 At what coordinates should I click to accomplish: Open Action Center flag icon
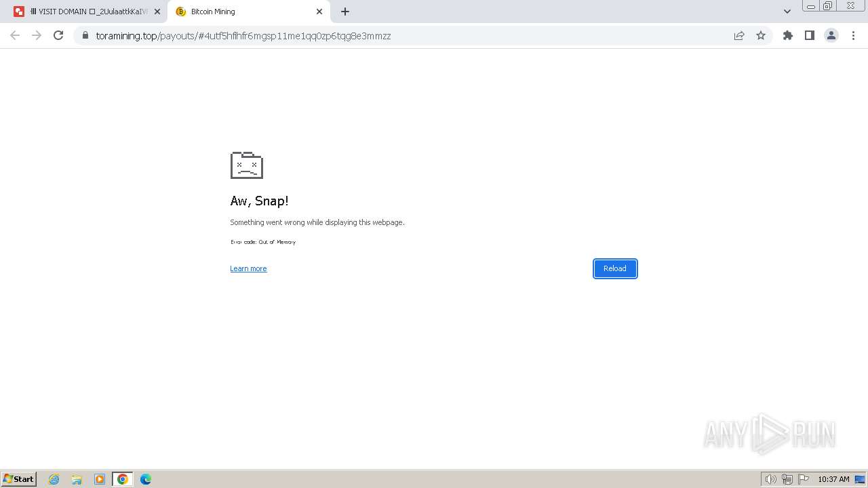[804, 479]
